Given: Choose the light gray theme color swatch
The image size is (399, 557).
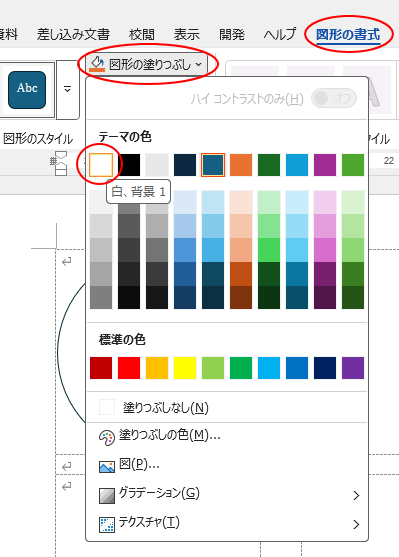Looking at the screenshot, I should coord(157,165).
